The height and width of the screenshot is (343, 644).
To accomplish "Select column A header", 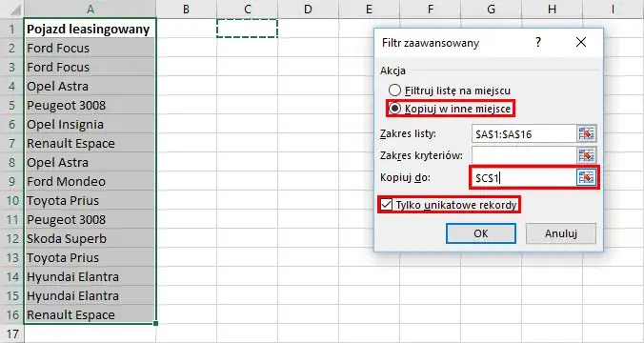I will [x=90, y=9].
